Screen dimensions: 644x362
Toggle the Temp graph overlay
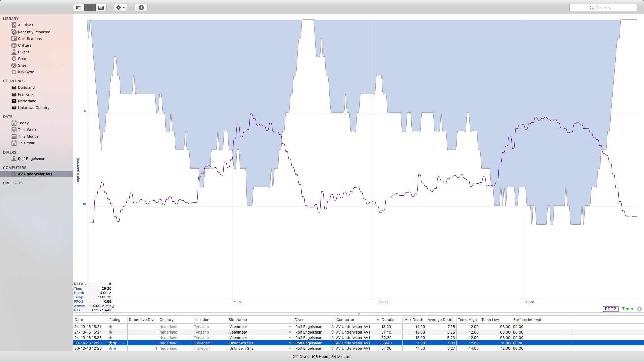pos(627,309)
